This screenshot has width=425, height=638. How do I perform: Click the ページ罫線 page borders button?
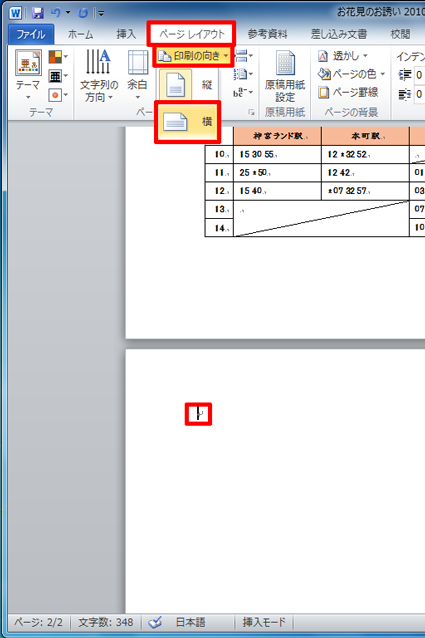point(348,92)
